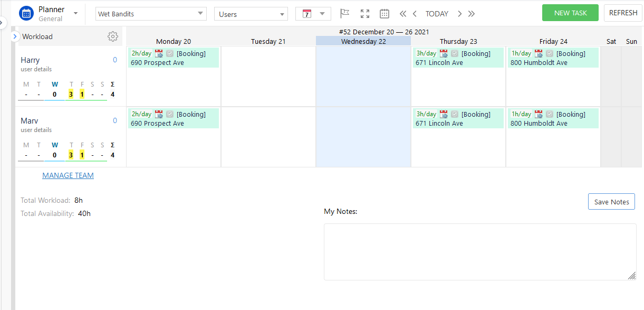644x310 pixels.
Task: Expand the left sidebar edge arrow
Action: tap(2, 22)
